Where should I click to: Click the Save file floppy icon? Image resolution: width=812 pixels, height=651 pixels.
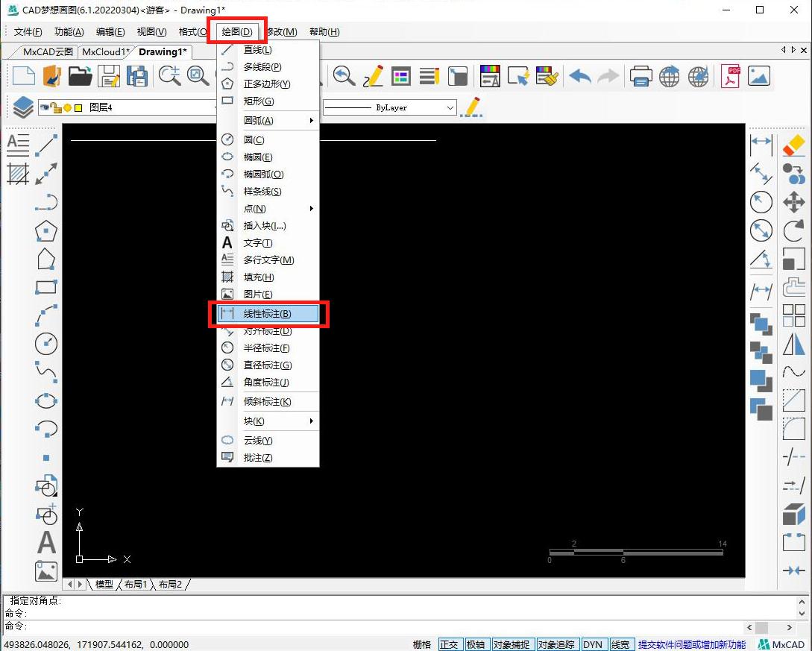coord(109,76)
